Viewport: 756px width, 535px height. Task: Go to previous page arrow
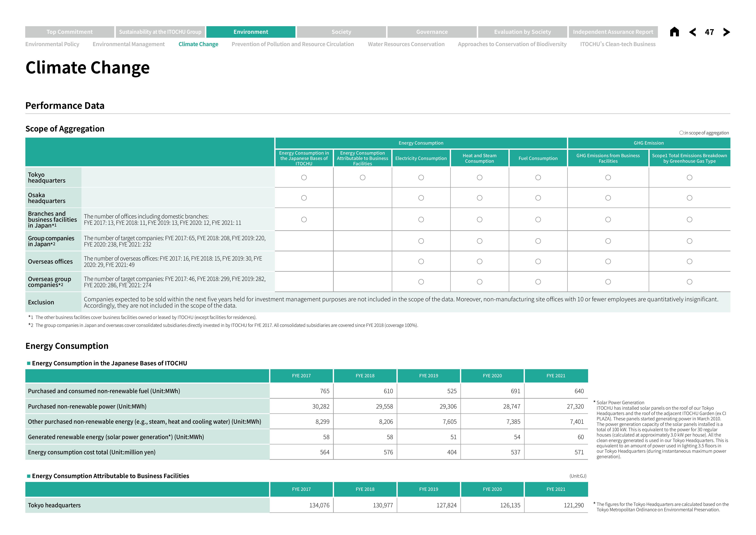(x=692, y=32)
